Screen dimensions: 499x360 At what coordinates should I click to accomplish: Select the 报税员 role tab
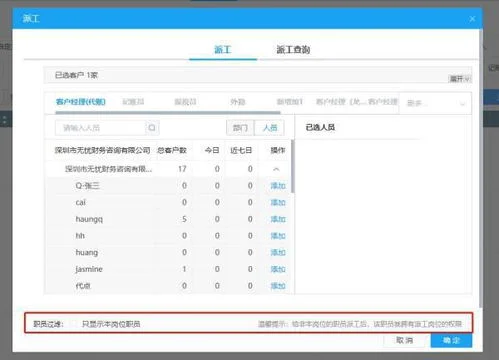185,102
